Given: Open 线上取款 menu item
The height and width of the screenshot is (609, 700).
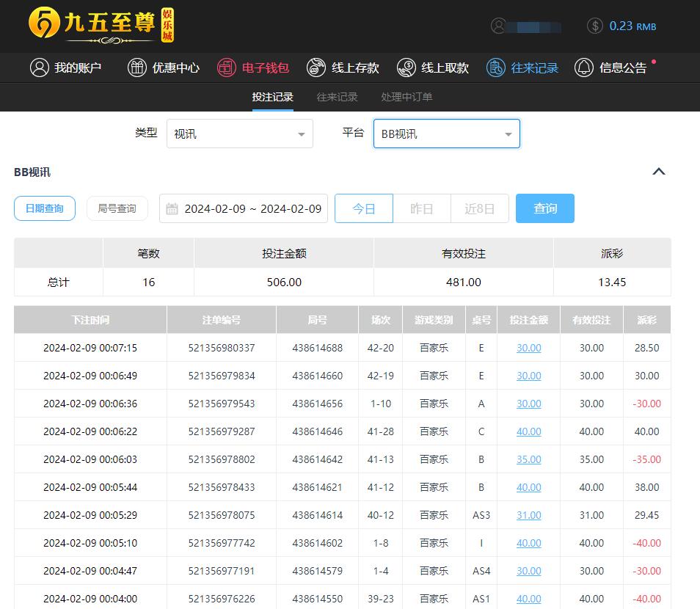Looking at the screenshot, I should click(x=433, y=68).
